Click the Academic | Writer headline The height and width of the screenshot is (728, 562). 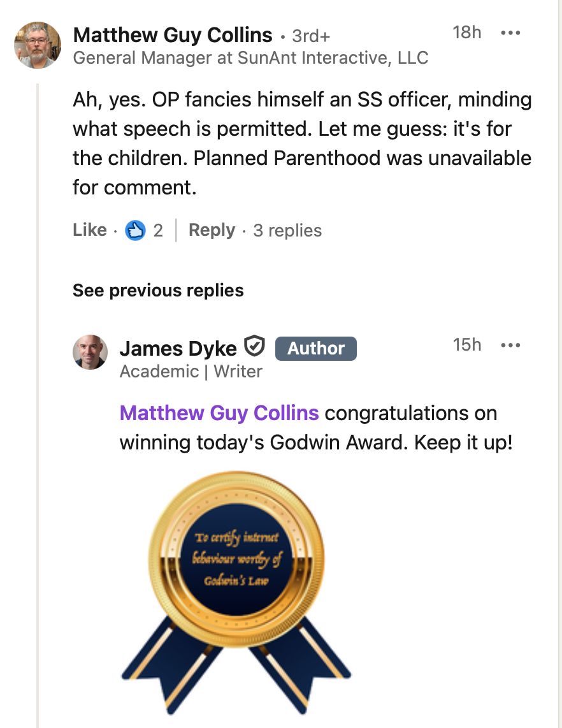click(x=191, y=371)
